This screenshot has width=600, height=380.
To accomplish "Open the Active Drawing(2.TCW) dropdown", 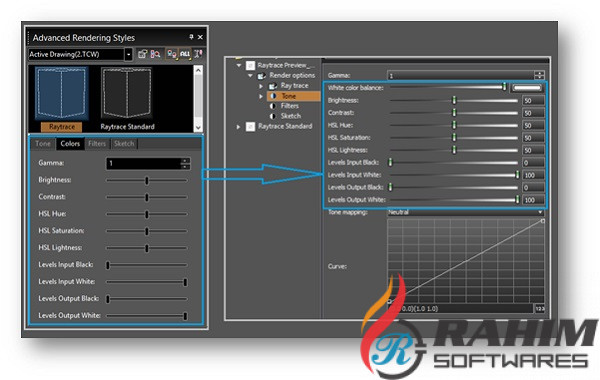I will 128,54.
